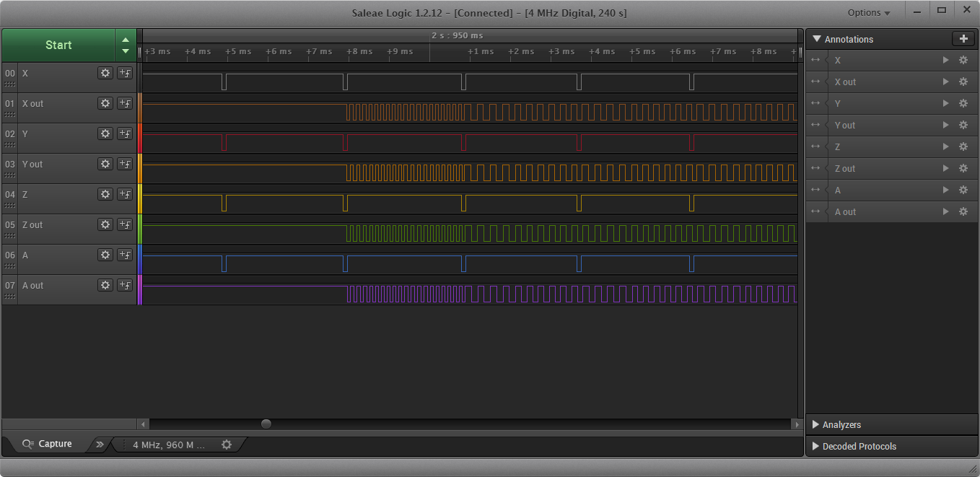Screen dimensions: 980x477
Task: Open gear settings for Z out annotation
Action: coord(963,169)
